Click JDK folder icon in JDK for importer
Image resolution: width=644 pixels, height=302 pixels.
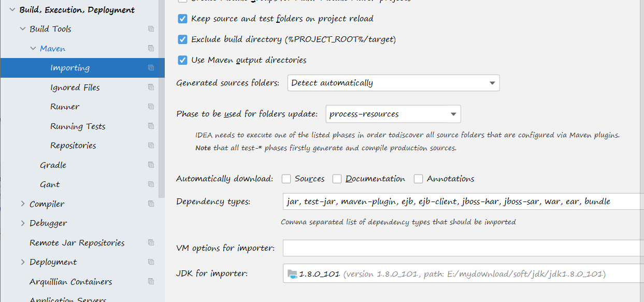coord(292,274)
